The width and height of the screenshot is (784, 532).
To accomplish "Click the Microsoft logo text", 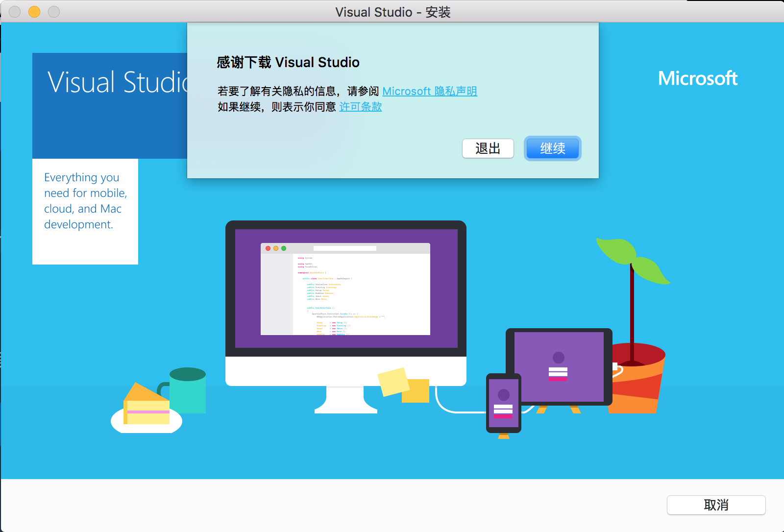I will tap(698, 78).
